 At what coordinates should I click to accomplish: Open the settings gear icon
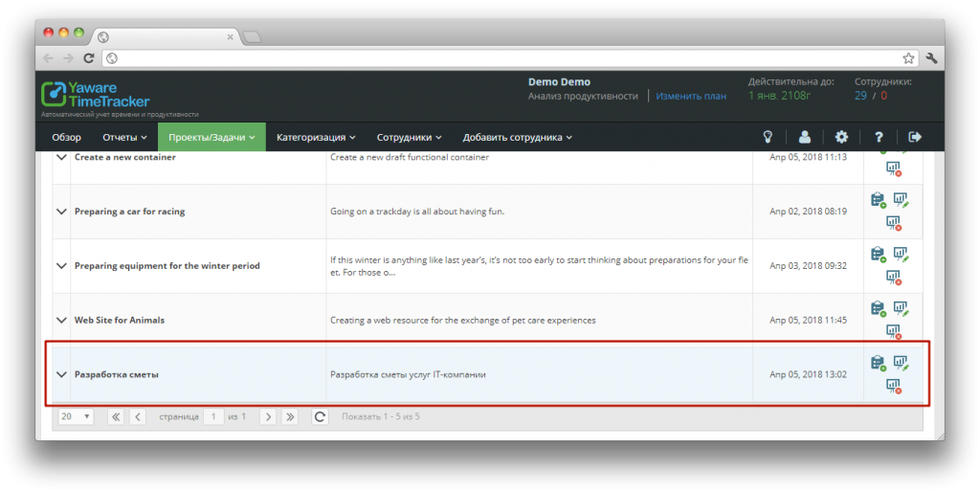pos(842,137)
